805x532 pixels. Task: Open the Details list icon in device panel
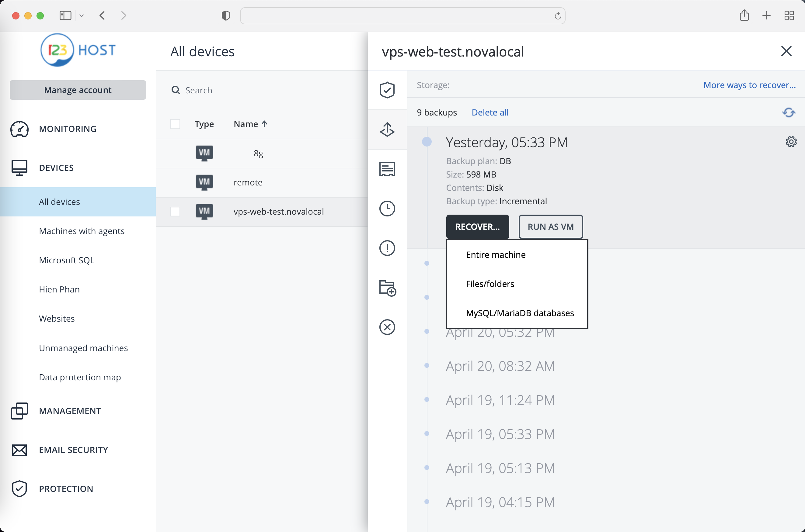pyautogui.click(x=387, y=169)
